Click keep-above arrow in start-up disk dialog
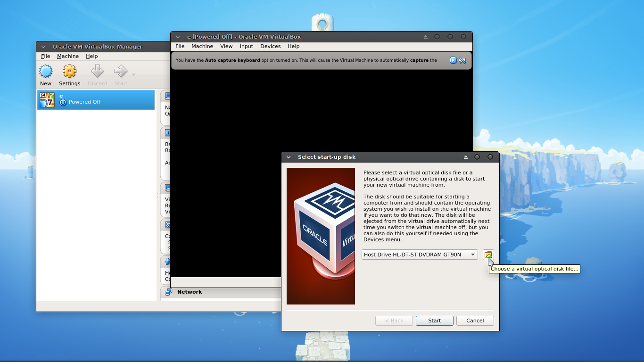The width and height of the screenshot is (644, 362). (x=465, y=157)
